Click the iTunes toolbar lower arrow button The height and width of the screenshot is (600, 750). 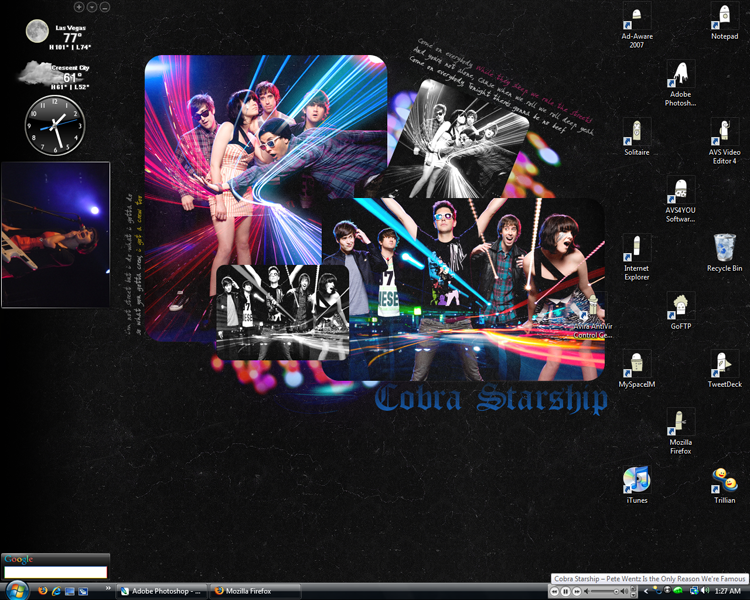coord(633,595)
